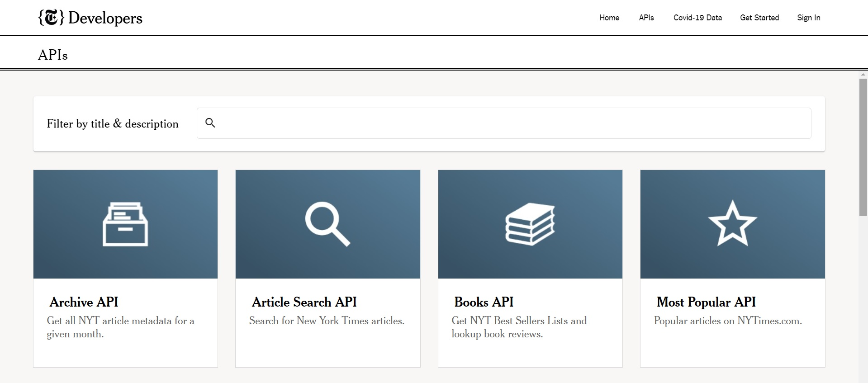Click the search icon in filter box

[210, 123]
